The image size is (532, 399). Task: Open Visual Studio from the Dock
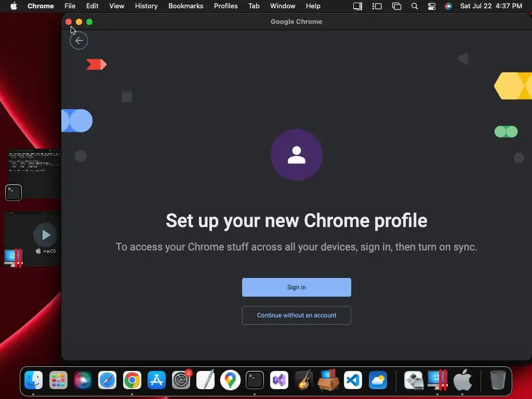(279, 380)
